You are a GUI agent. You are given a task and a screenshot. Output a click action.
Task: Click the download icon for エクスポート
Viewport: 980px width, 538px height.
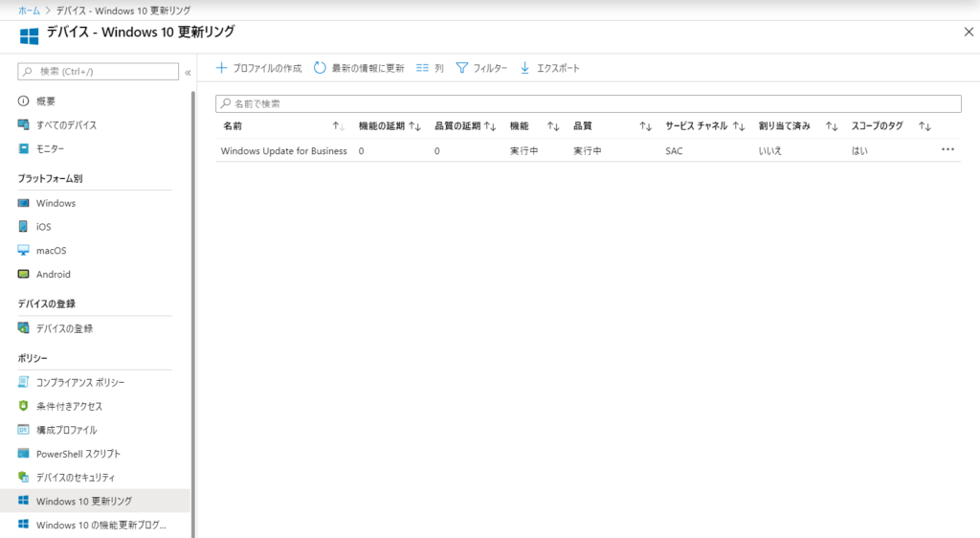click(525, 67)
